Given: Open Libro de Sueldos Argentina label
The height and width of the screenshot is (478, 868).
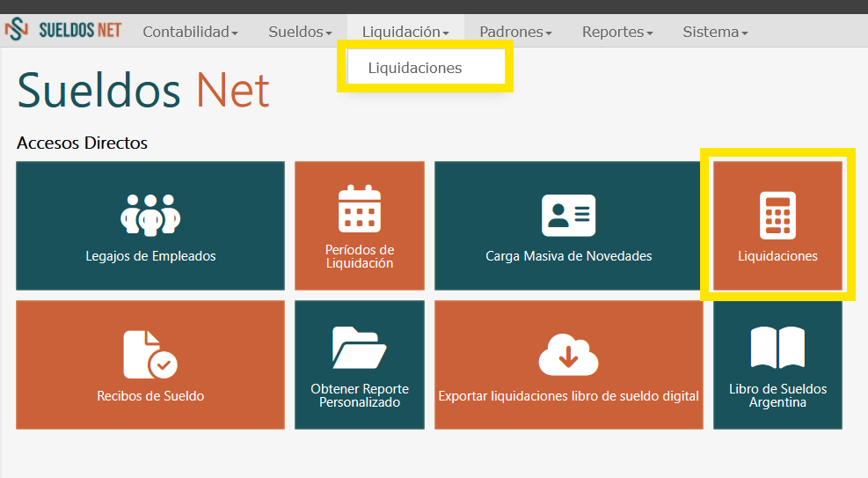Looking at the screenshot, I should click(777, 395).
